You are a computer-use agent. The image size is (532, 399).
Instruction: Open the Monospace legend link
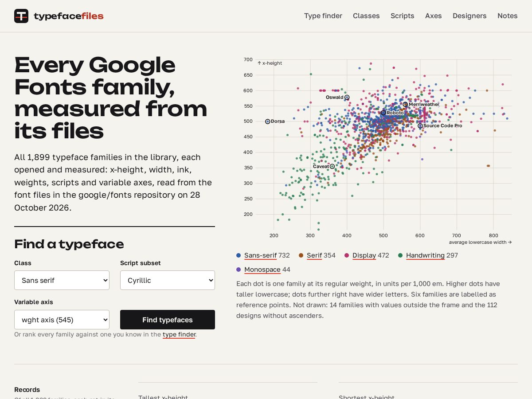click(262, 270)
